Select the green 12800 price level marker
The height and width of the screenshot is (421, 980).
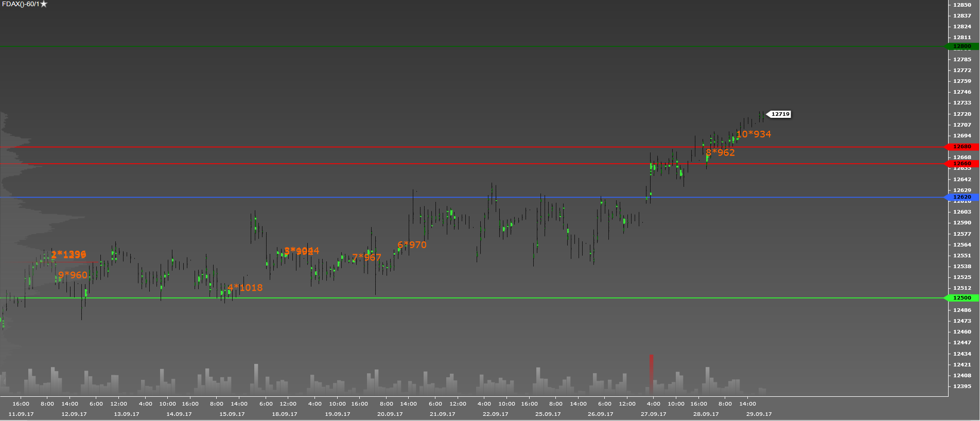(961, 46)
